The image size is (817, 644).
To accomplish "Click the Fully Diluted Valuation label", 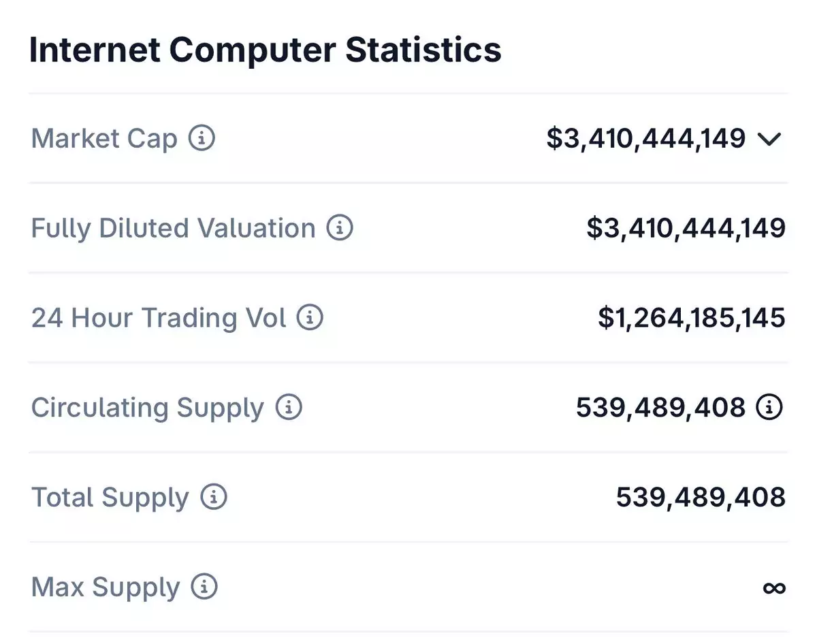I will pyautogui.click(x=173, y=228).
